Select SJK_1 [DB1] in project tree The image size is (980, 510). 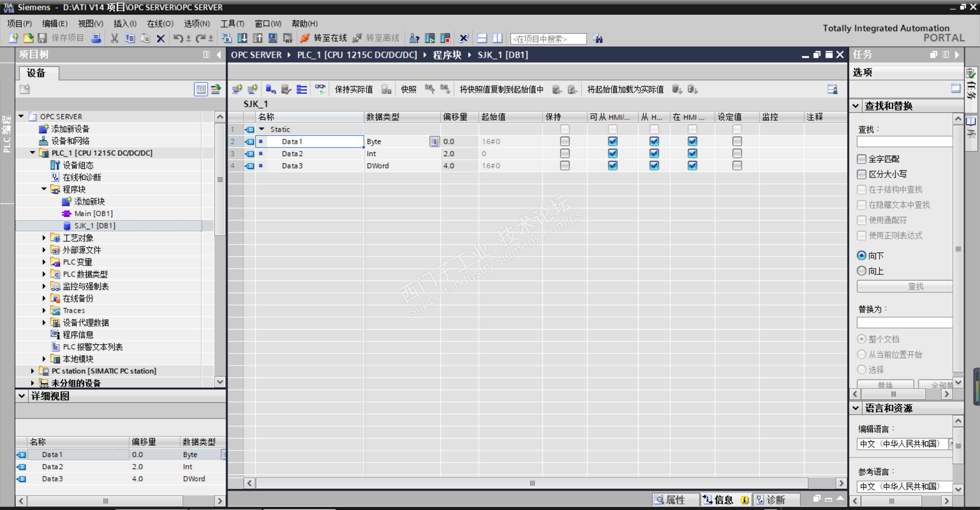[95, 226]
